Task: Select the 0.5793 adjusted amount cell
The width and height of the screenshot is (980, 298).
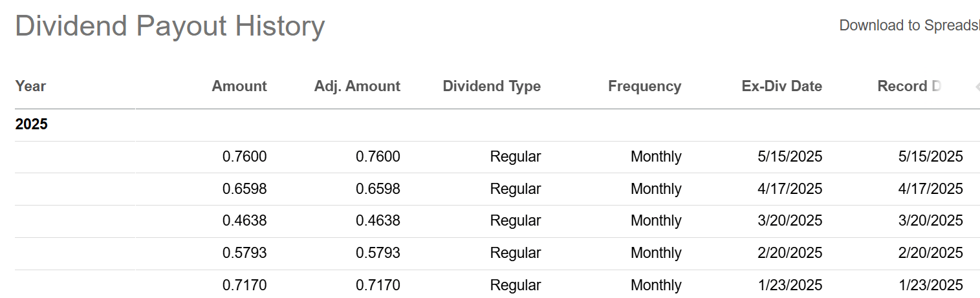Action: pos(378,253)
